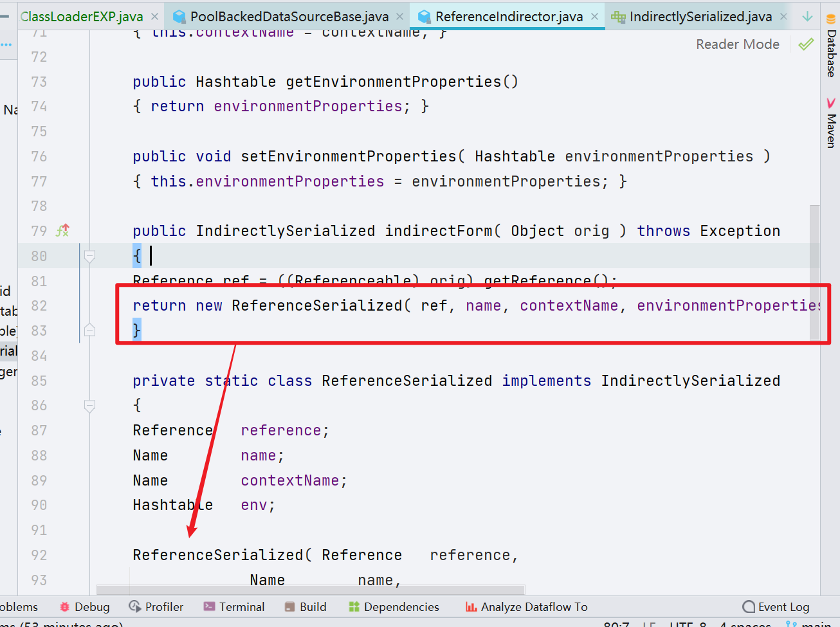Show the hidden editor tabs dropdown arrow
840x627 pixels.
click(807, 17)
